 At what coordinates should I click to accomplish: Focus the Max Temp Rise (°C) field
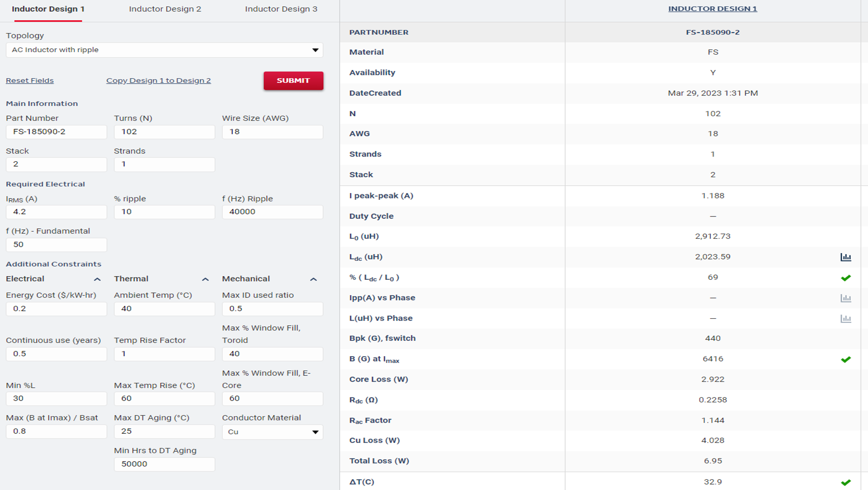(164, 398)
